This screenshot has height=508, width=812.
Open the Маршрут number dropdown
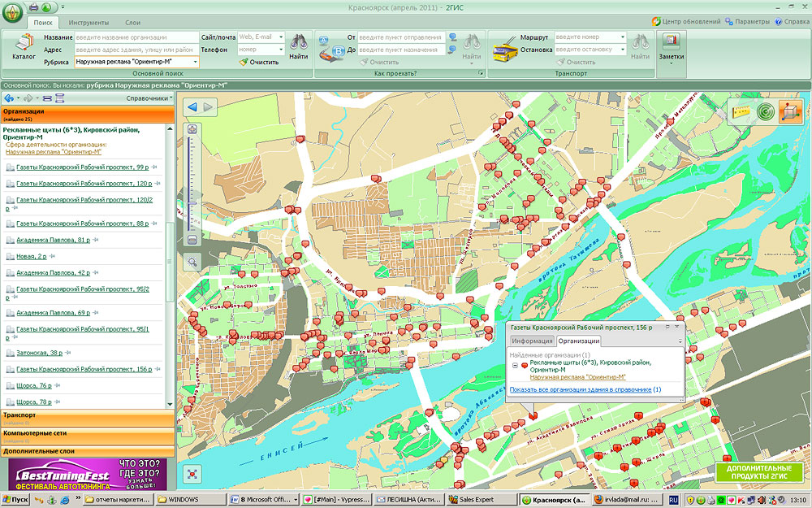click(623, 37)
